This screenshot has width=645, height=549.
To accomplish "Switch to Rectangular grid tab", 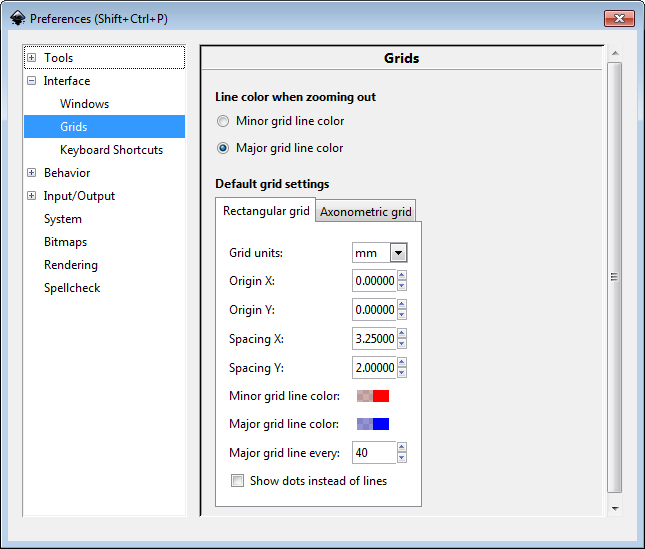I will 266,211.
